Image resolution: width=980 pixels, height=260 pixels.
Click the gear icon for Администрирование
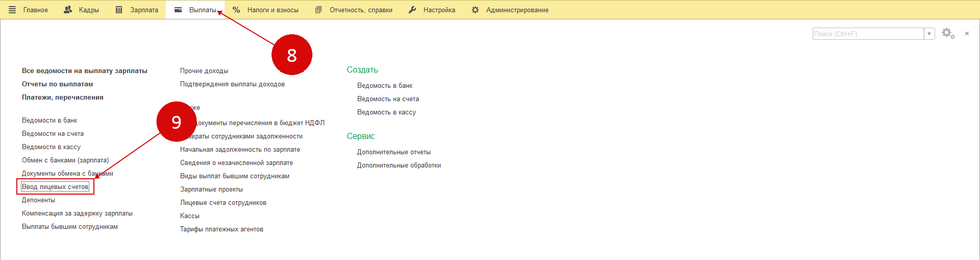[475, 10]
